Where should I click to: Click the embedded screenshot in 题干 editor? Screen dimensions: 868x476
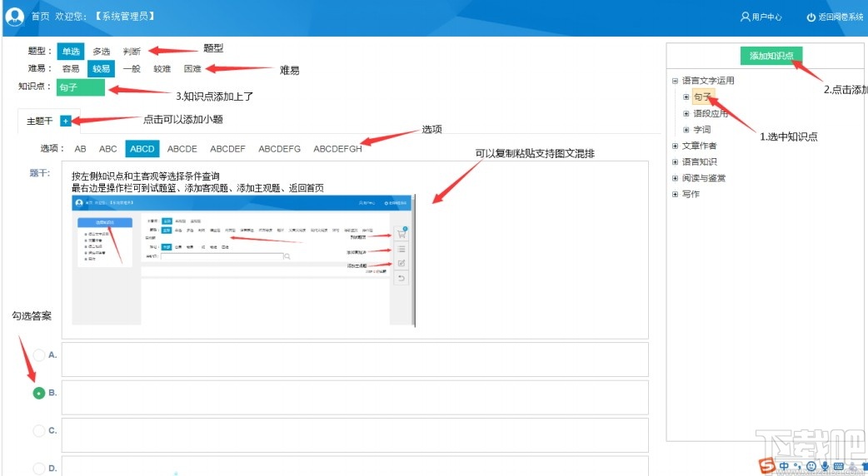coord(243,260)
